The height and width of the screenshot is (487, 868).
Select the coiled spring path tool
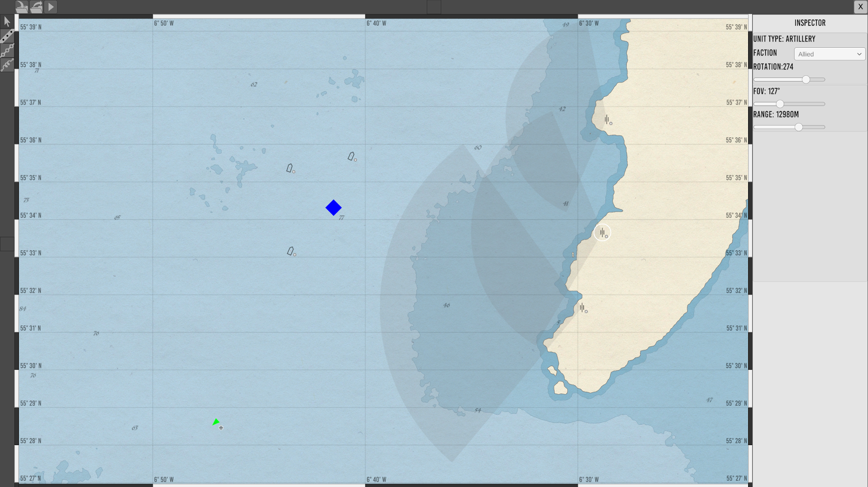[7, 65]
